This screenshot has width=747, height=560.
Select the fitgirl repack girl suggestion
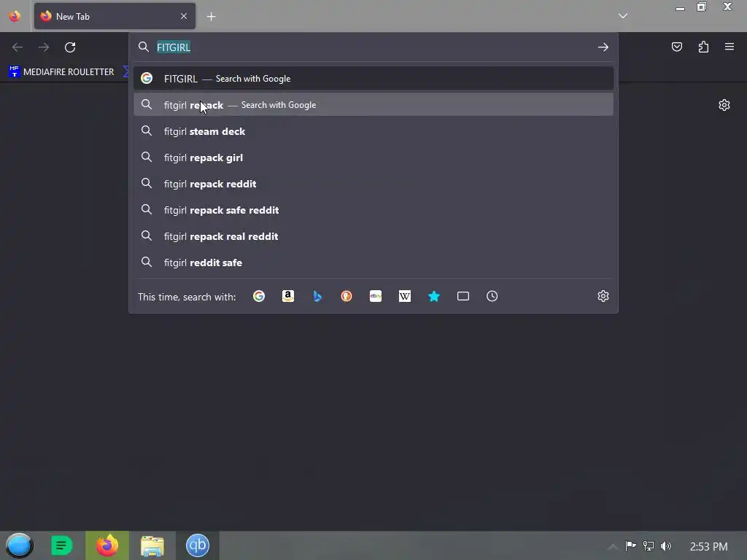click(373, 157)
